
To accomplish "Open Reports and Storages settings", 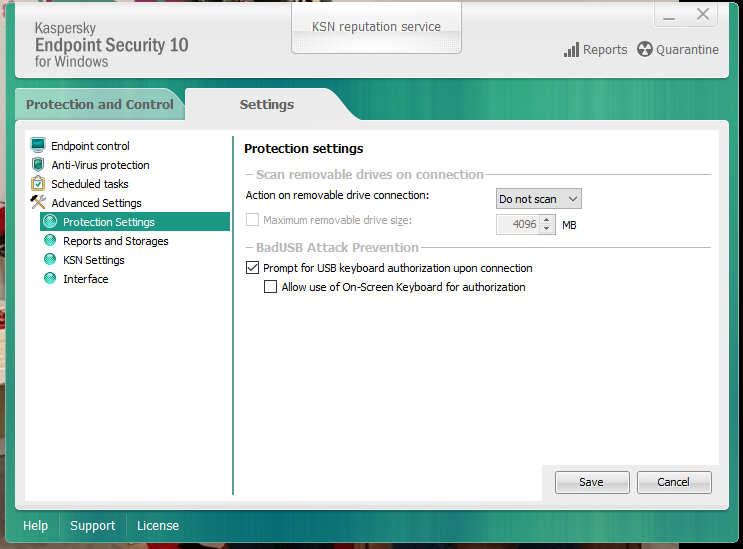I will (x=116, y=241).
